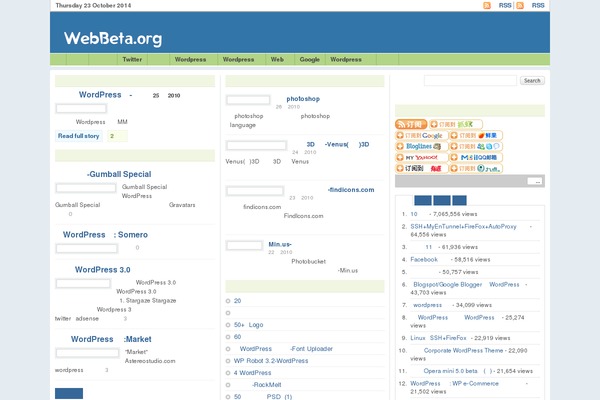Subscribe to the feed via Google badge
600x400 pixels.
pyautogui.click(x=421, y=136)
